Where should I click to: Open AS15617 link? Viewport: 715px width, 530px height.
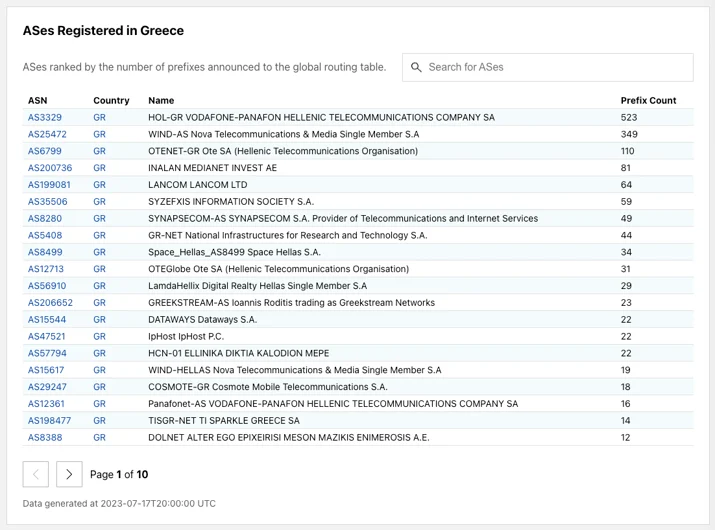coord(46,371)
